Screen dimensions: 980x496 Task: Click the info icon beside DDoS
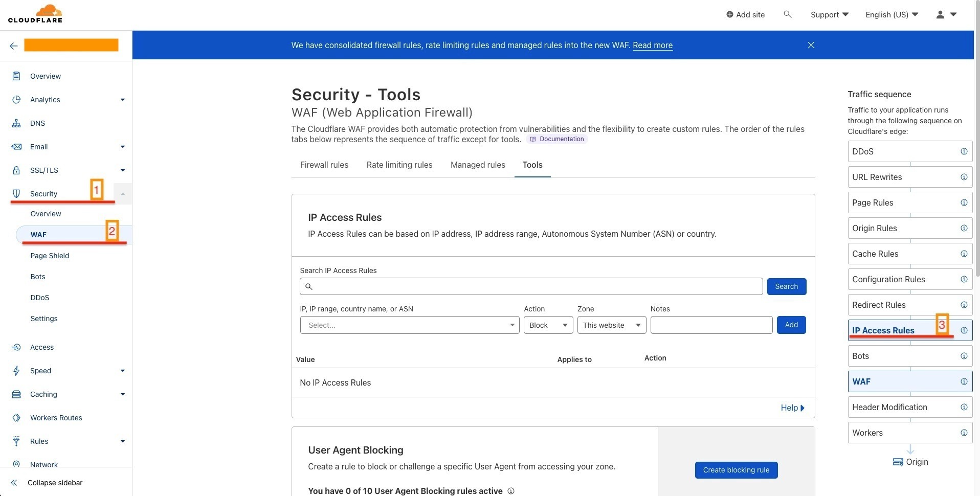[964, 151]
